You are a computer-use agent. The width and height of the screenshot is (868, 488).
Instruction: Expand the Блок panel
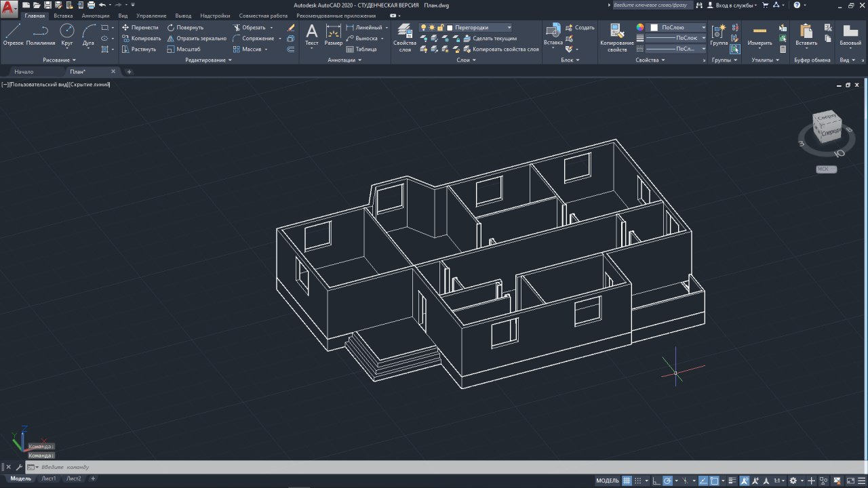point(570,60)
